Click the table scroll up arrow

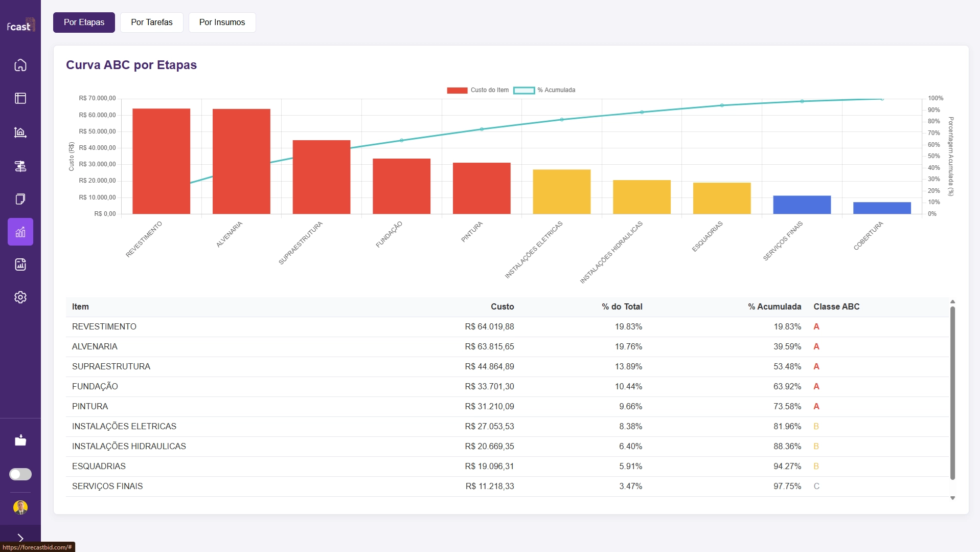[952, 302]
